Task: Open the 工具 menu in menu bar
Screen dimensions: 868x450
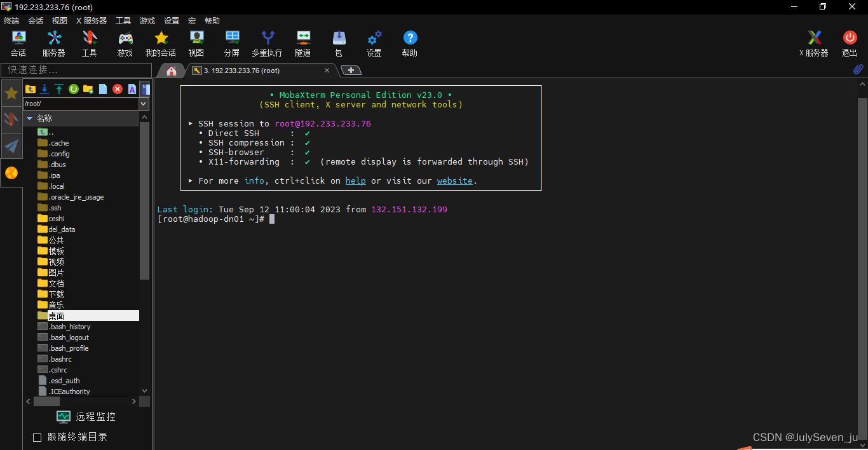Action: [123, 21]
